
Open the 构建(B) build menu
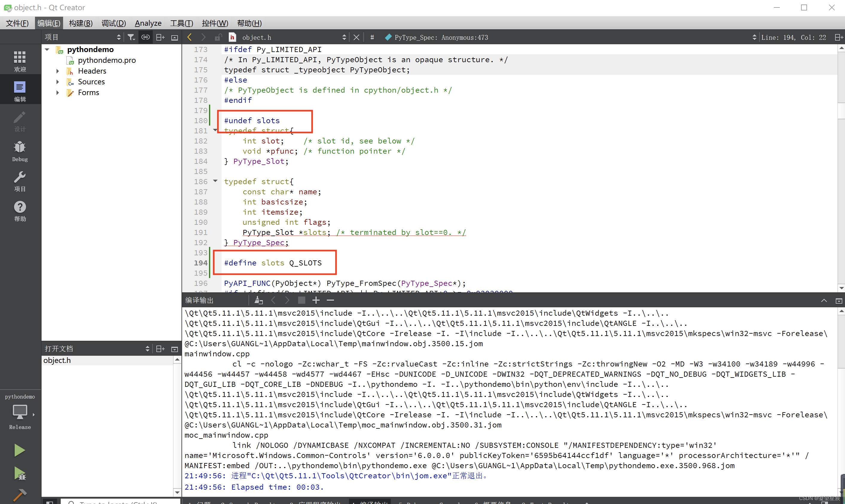(x=80, y=23)
